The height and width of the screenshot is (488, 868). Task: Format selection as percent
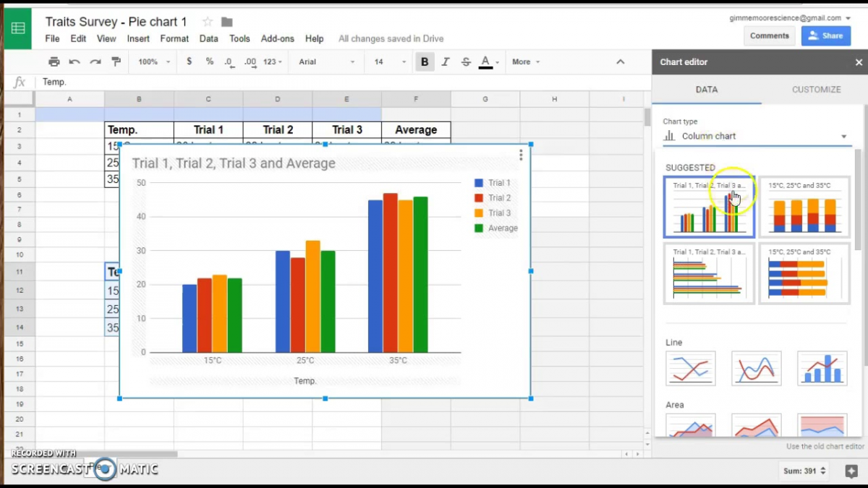[x=208, y=61]
